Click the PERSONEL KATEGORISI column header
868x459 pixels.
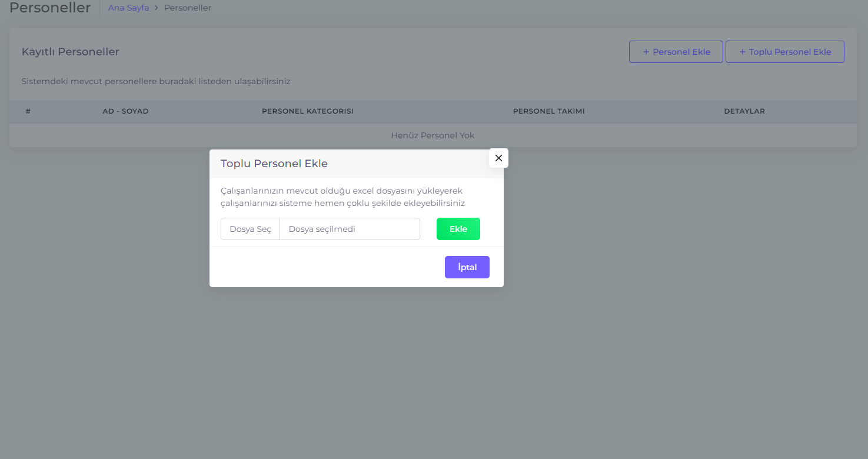[307, 111]
